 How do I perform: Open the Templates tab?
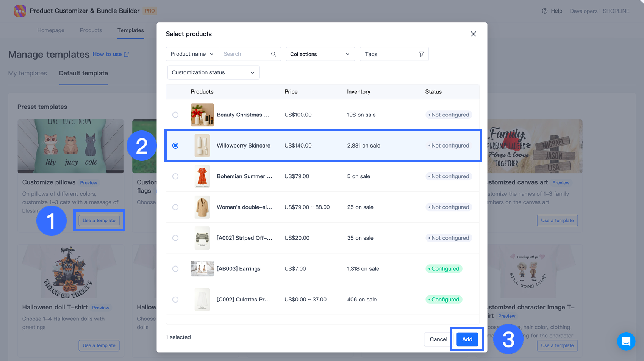(x=131, y=30)
